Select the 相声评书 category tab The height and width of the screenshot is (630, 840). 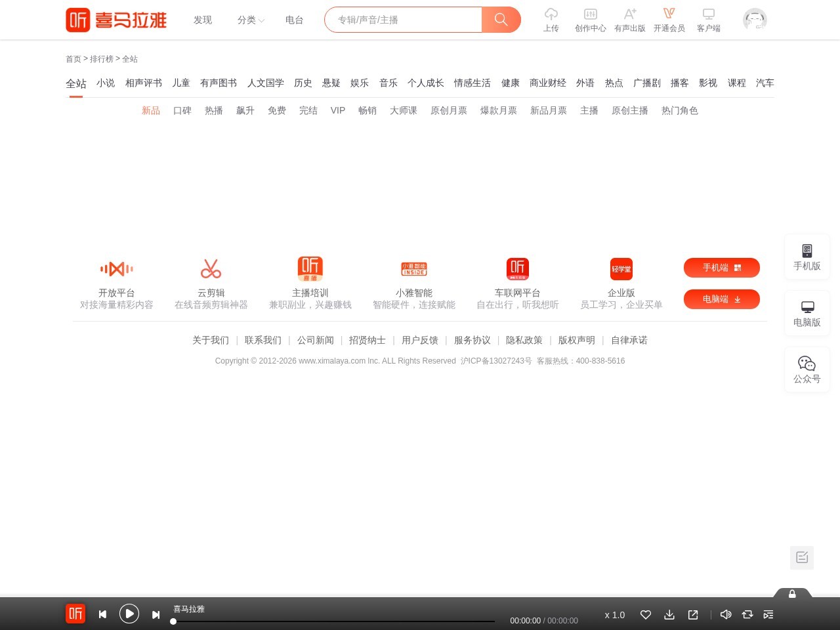pos(144,83)
